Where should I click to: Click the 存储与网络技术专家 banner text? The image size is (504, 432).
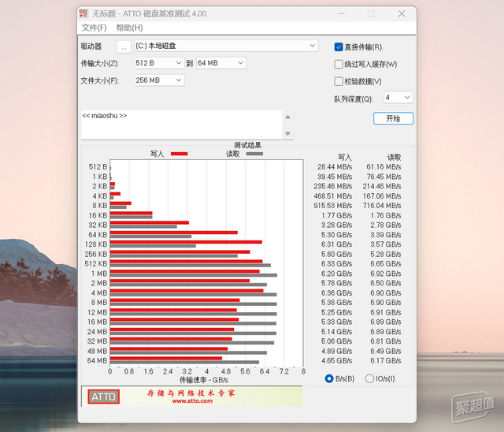click(x=191, y=393)
